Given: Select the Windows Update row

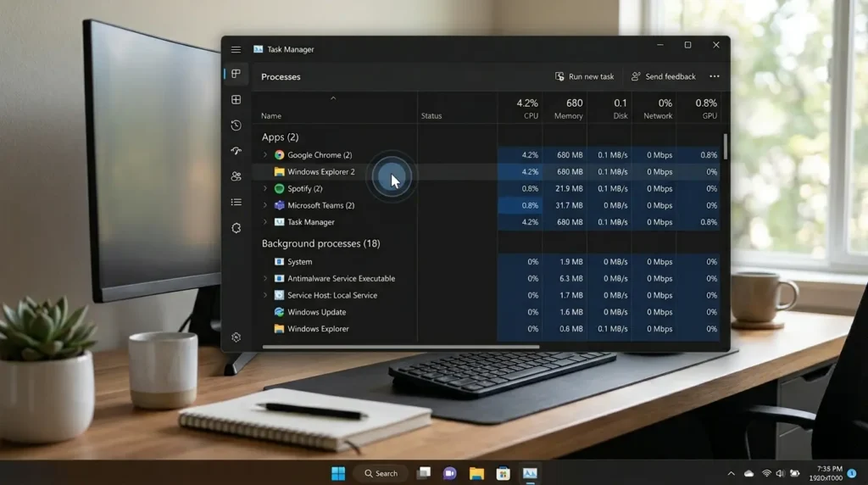Looking at the screenshot, I should pos(486,312).
